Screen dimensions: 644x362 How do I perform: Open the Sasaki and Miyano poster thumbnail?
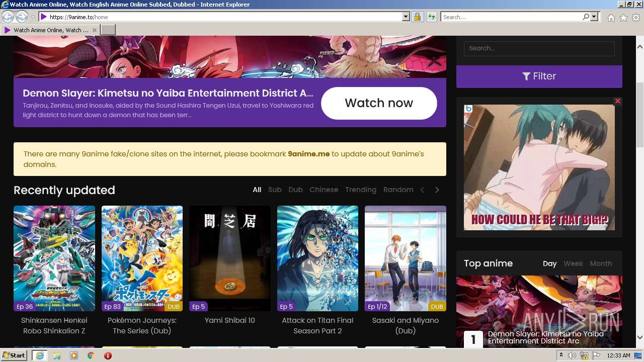406,258
